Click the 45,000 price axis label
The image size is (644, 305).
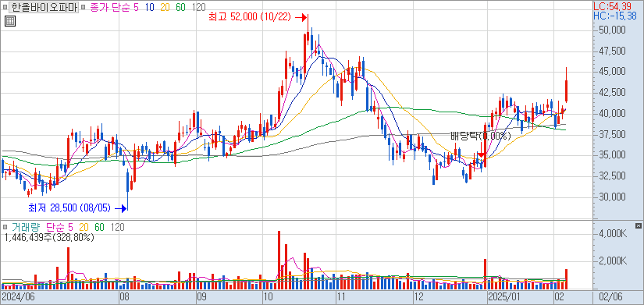[x=612, y=72]
